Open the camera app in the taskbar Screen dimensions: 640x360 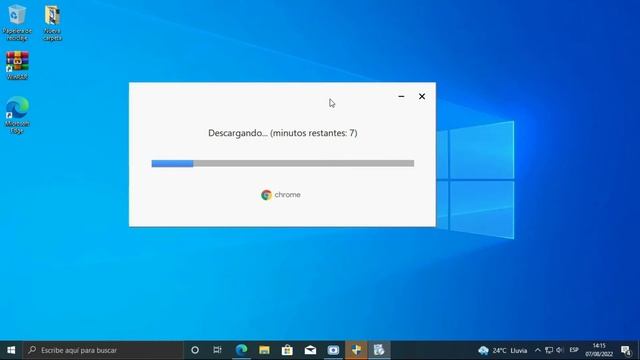[333, 350]
